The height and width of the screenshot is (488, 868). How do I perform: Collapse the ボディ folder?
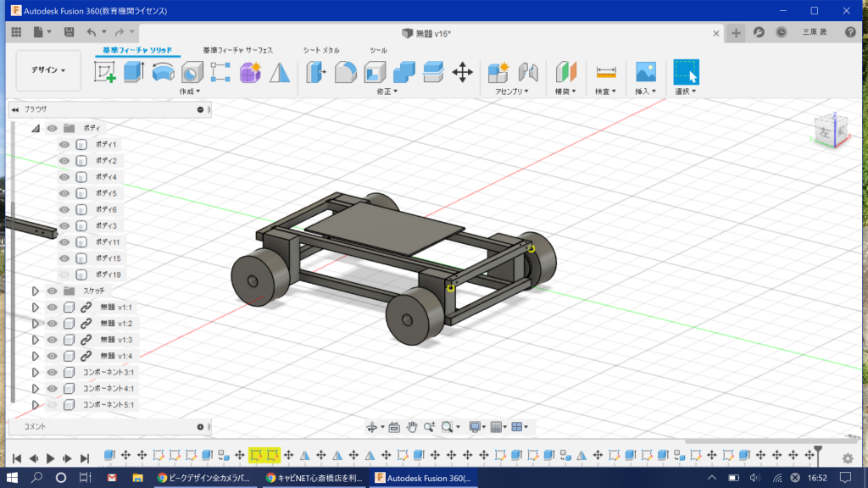pos(36,129)
